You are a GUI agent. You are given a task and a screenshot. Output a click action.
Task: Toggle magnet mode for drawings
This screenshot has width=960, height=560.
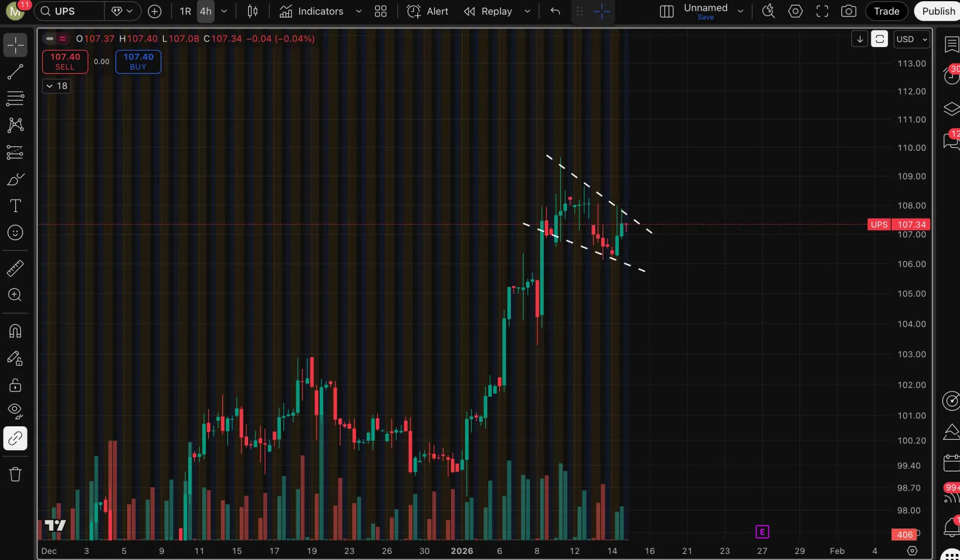pos(15,331)
